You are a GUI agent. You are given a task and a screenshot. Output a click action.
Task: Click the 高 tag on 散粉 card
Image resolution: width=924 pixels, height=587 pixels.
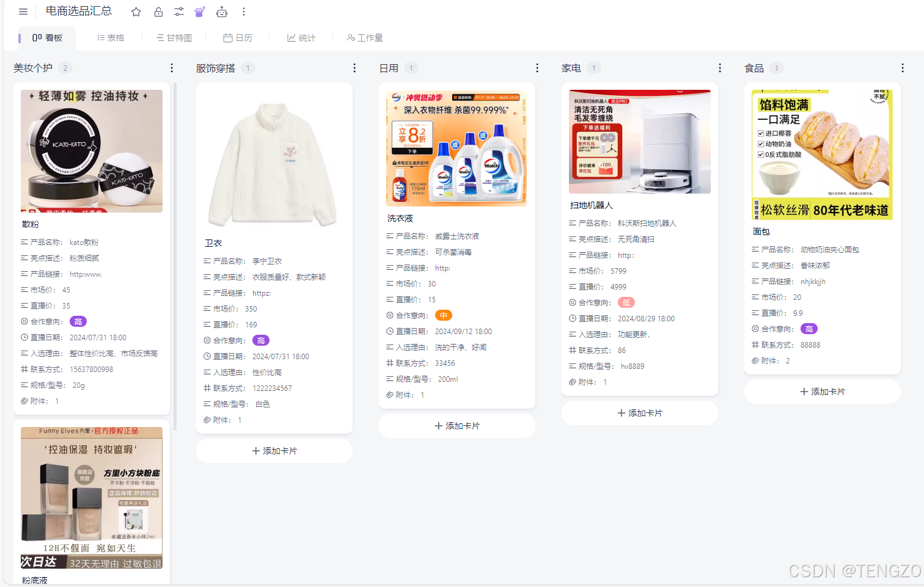coord(78,321)
